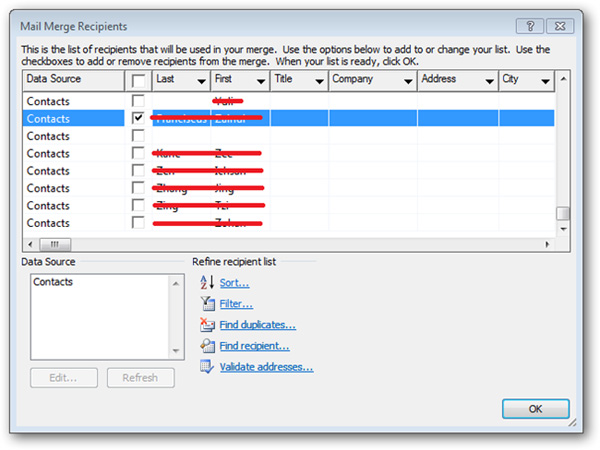The image size is (600, 450).
Task: Open the Find recipient... link
Action: click(254, 346)
